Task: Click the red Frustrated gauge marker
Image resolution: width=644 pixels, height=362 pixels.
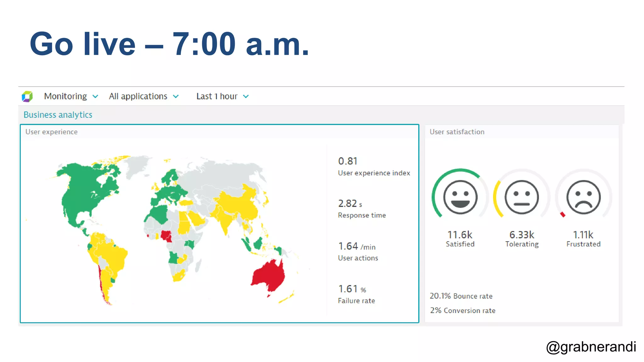Action: tap(563, 215)
